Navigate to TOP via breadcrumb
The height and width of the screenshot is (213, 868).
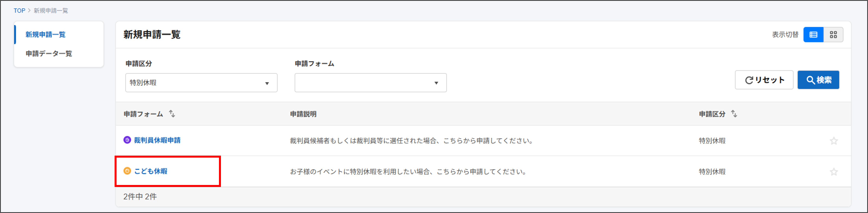(x=19, y=10)
